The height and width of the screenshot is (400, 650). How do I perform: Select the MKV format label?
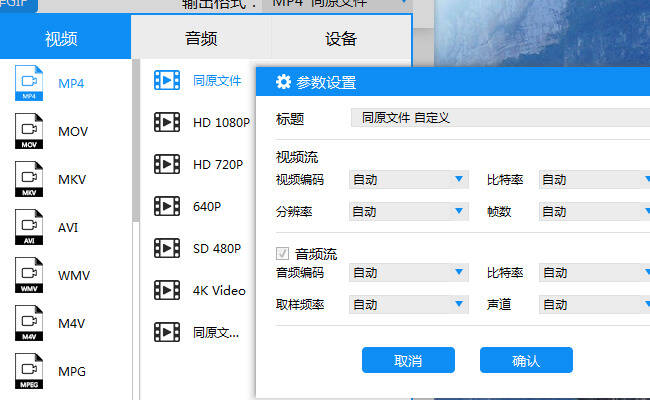pos(72,179)
